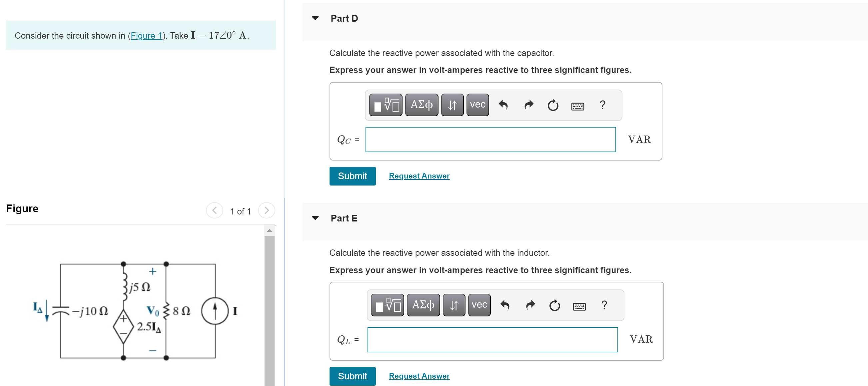Image resolution: width=868 pixels, height=386 pixels.
Task: Submit the Part D answer
Action: click(x=353, y=176)
